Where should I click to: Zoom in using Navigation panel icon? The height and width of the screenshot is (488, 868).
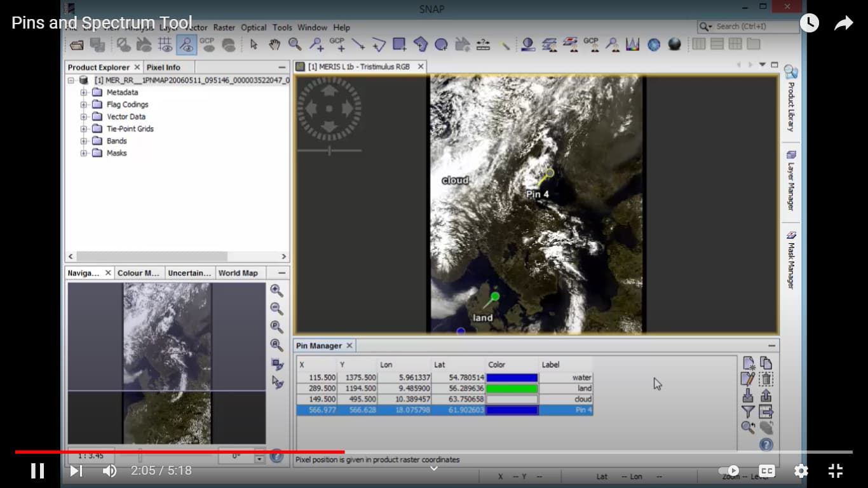tap(276, 290)
